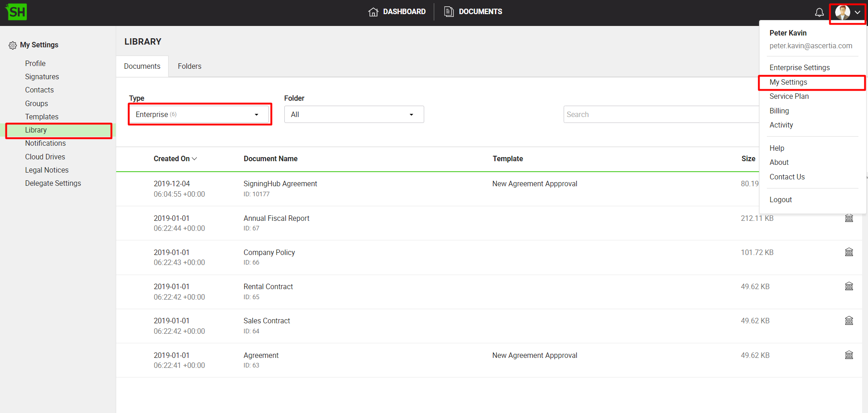Select the Documents tab
The image size is (868, 413).
click(142, 66)
